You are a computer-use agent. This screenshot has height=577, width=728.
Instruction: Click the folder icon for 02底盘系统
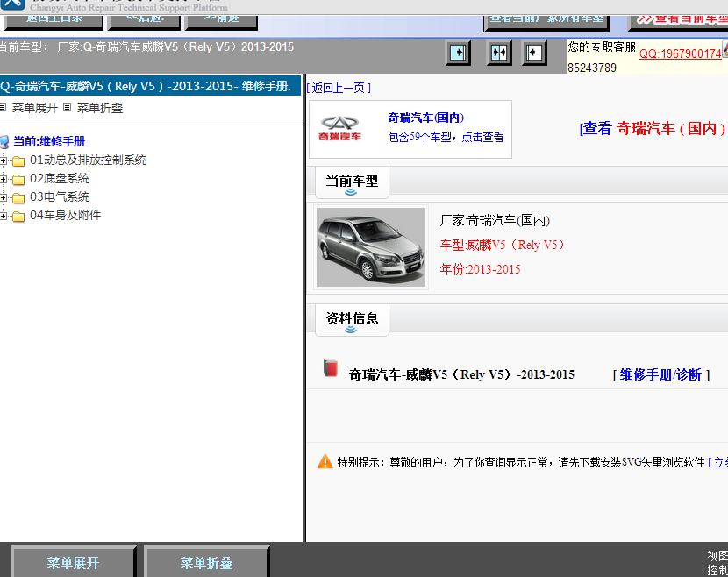click(x=18, y=180)
